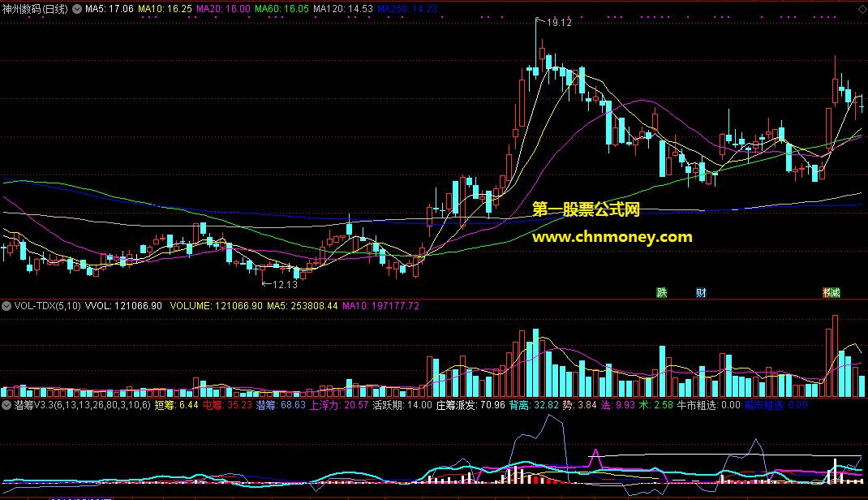
Task: Click the blue 财 event marker
Action: (x=701, y=292)
